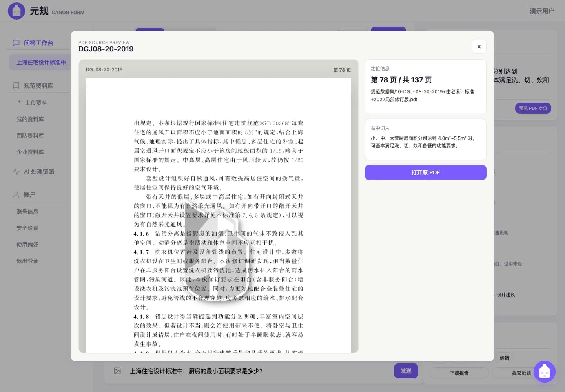565x392 pixels.
Task: Open 团队资料库 in sidebar
Action: (30, 136)
